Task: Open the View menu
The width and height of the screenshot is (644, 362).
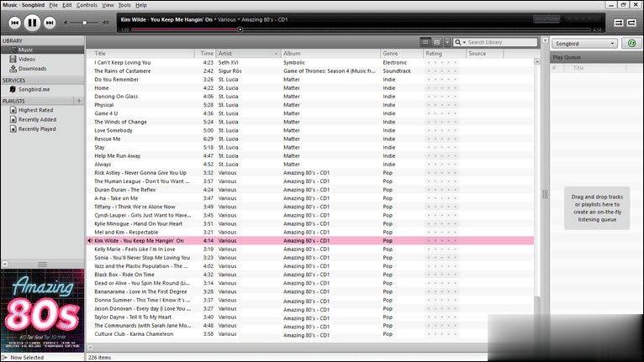Action: (108, 5)
